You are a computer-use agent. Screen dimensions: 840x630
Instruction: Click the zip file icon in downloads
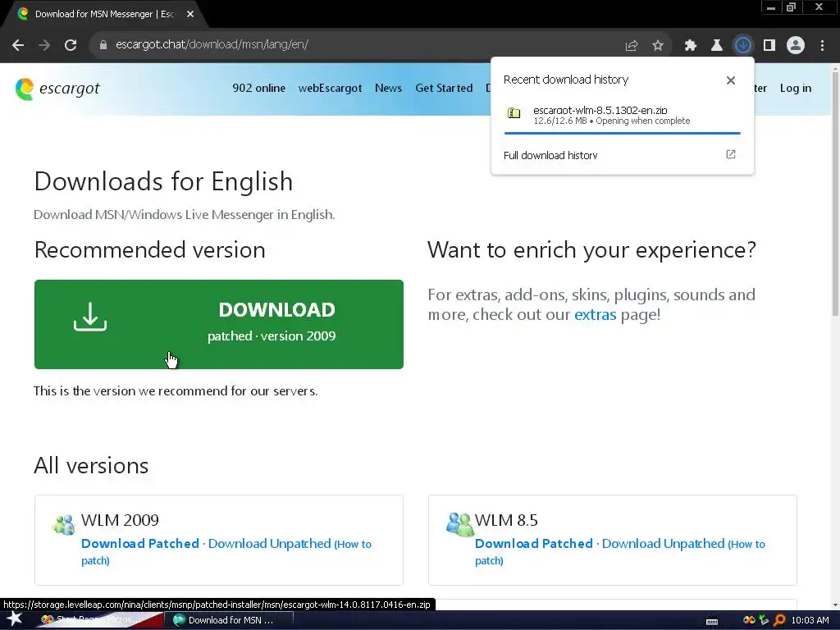tap(514, 113)
